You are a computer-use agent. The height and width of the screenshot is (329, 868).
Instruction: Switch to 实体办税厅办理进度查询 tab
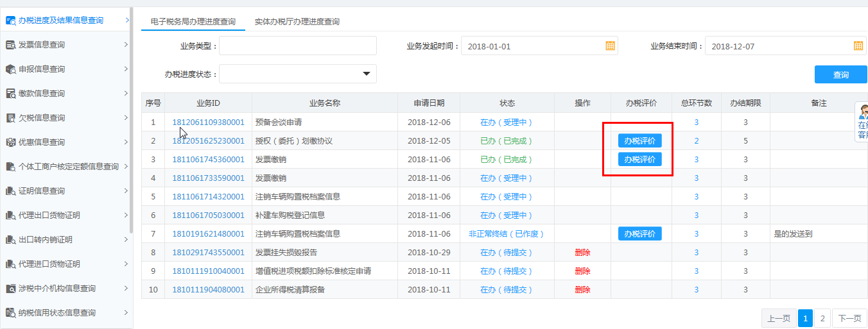297,22
